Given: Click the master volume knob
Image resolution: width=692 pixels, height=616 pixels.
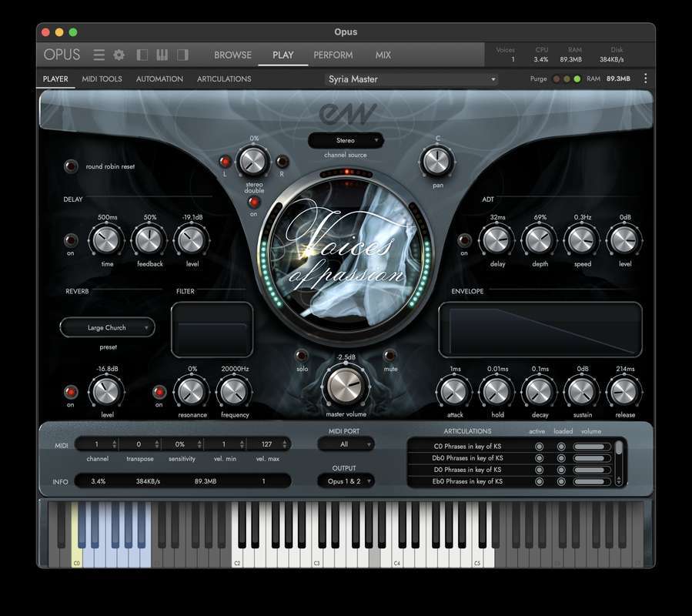Looking at the screenshot, I should [x=346, y=385].
